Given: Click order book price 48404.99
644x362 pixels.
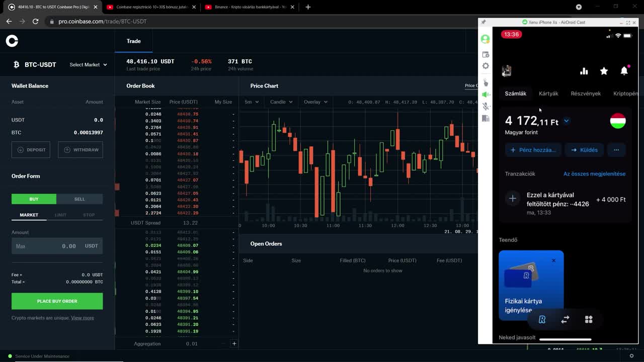Looking at the screenshot, I should tap(188, 272).
